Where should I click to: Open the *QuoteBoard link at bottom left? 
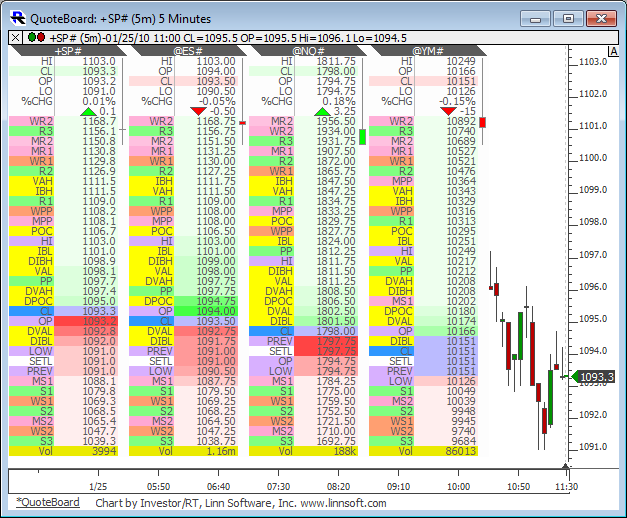coord(48,502)
